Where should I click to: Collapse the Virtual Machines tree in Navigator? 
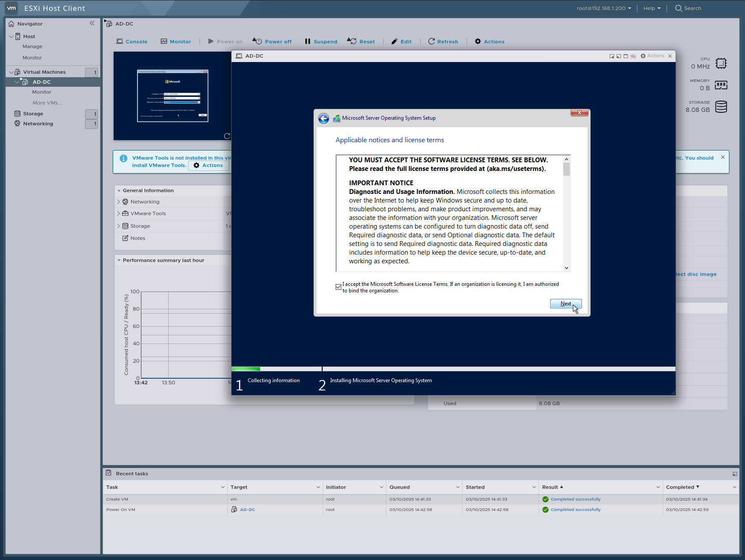click(10, 72)
